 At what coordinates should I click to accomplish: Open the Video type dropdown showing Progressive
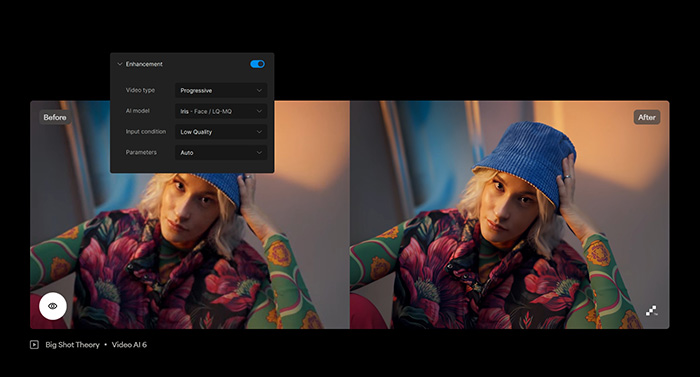(221, 90)
